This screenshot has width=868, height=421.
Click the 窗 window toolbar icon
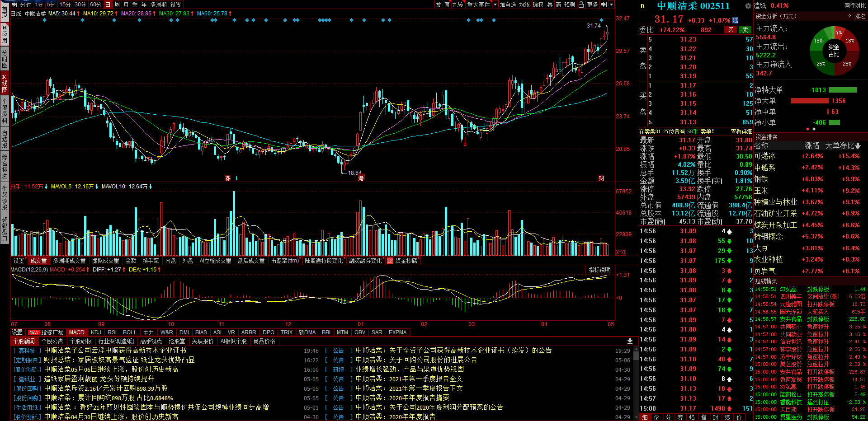pos(559,5)
